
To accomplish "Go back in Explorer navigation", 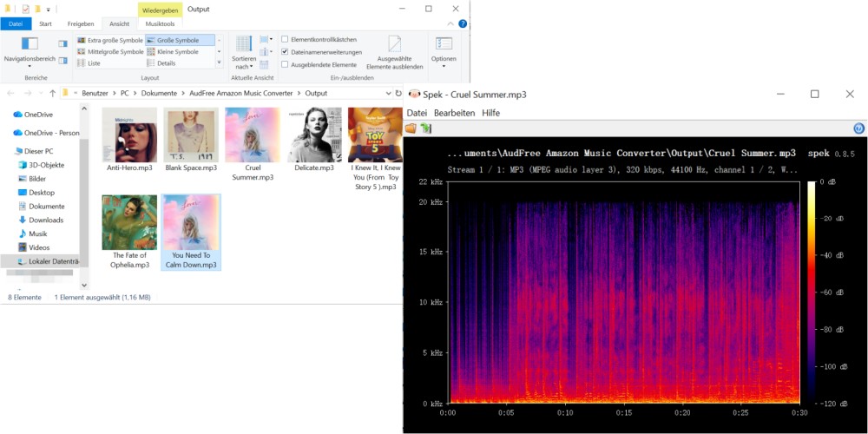I will pos(10,93).
